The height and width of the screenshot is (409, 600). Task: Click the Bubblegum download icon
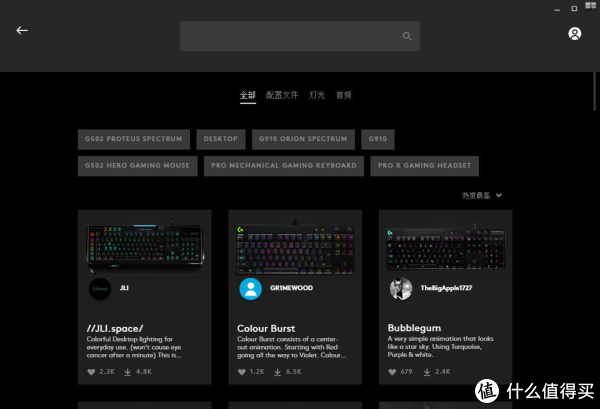[x=427, y=372]
